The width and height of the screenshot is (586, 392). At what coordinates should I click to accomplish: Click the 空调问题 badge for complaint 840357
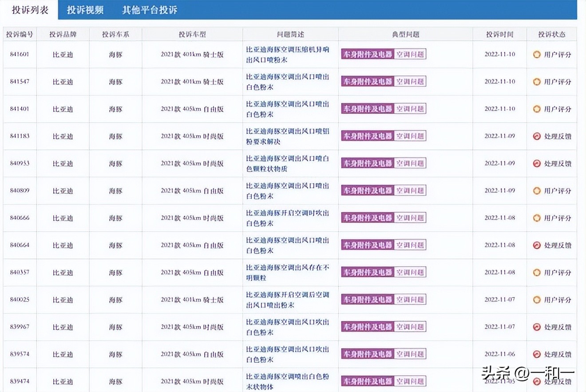click(410, 272)
